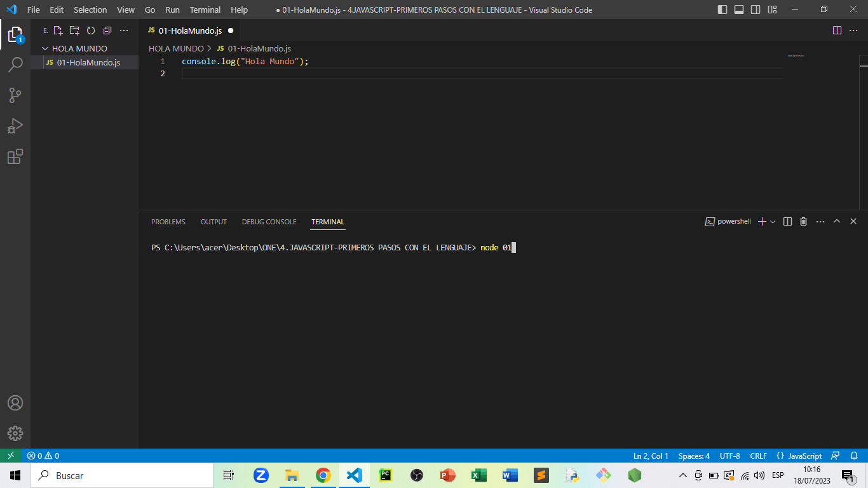Open the View menu
868x488 pixels.
[126, 10]
